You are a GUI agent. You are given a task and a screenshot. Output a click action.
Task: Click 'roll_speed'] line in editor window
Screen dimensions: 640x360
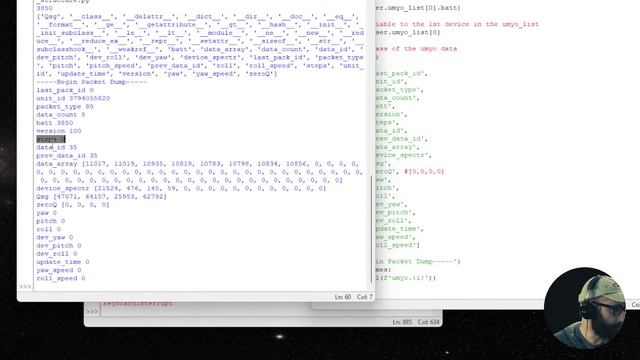tap(398, 245)
